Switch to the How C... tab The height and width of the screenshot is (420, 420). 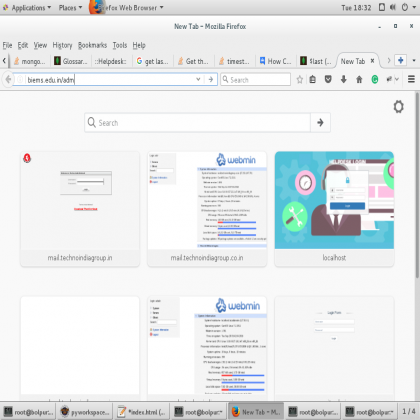pos(275,61)
